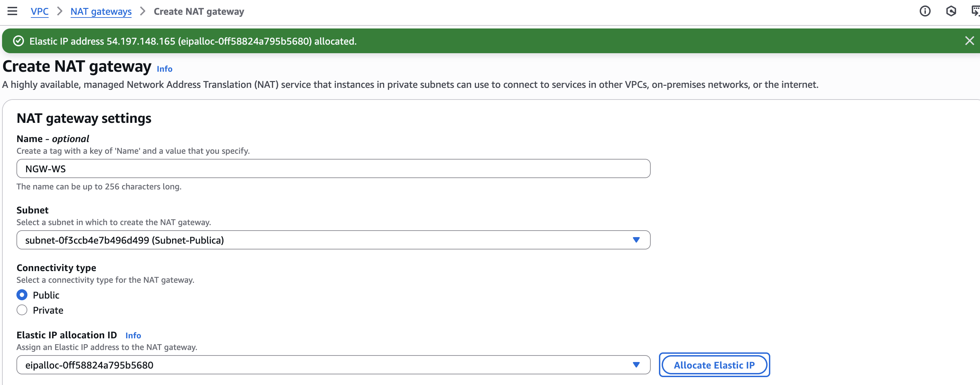Click the green success checkmark icon
This screenshot has height=385, width=980.
coord(18,41)
